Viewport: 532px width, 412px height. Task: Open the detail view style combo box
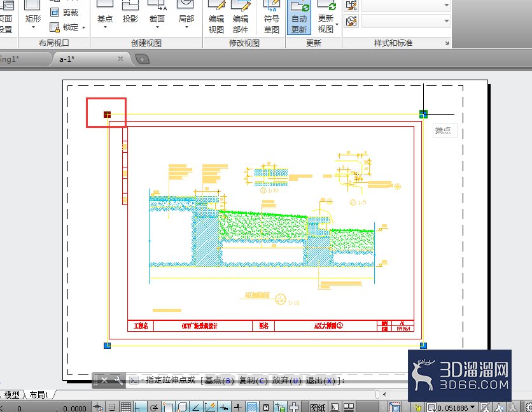[406, 21]
